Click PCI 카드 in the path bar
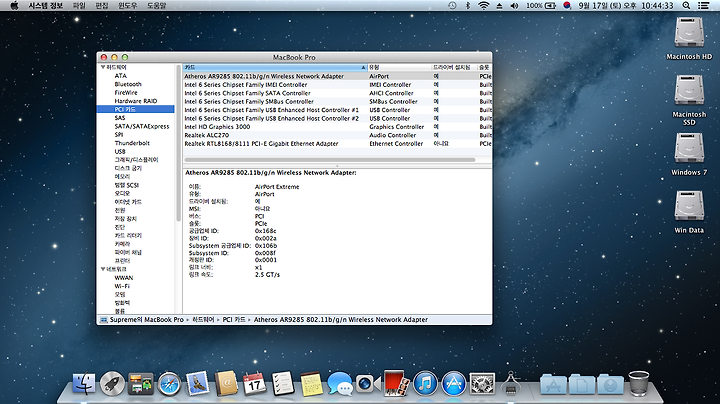The image size is (720, 404). (x=234, y=320)
